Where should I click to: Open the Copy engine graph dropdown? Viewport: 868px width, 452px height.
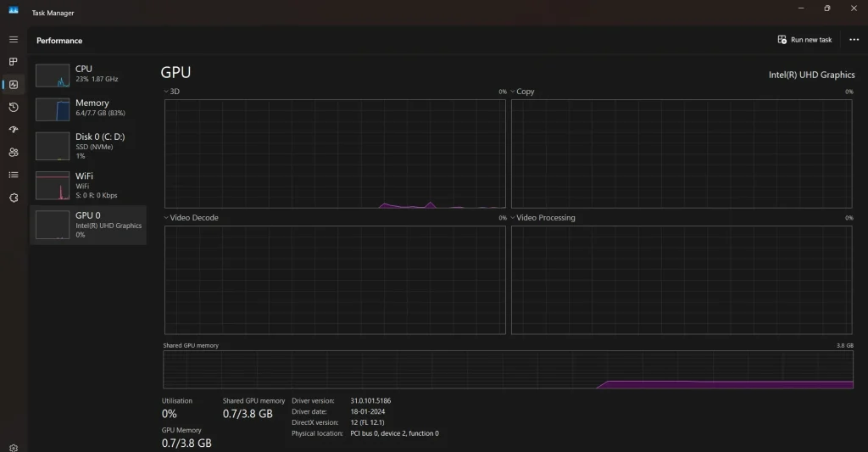point(522,92)
